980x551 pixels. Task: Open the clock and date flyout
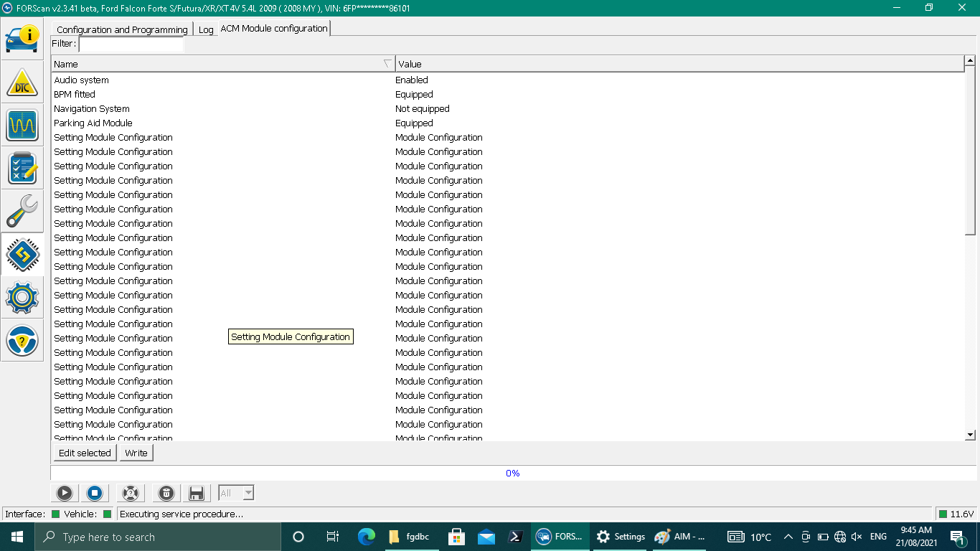point(916,537)
